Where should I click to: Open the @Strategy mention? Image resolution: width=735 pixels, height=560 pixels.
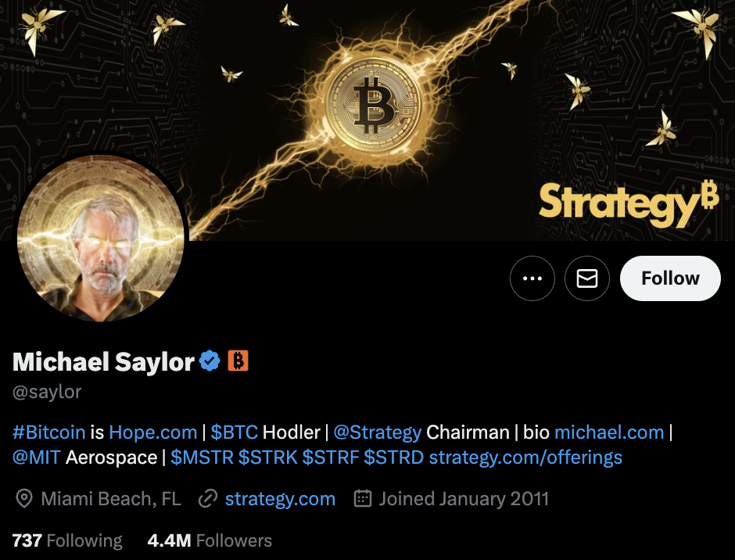pos(377,432)
